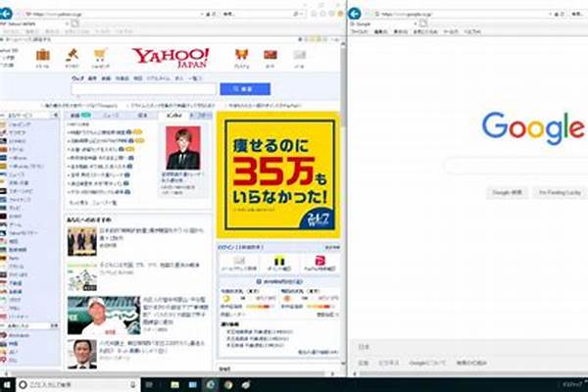Switch to Internet Explorer on the taskbar
This screenshot has width=588, height=392.
coord(211,384)
